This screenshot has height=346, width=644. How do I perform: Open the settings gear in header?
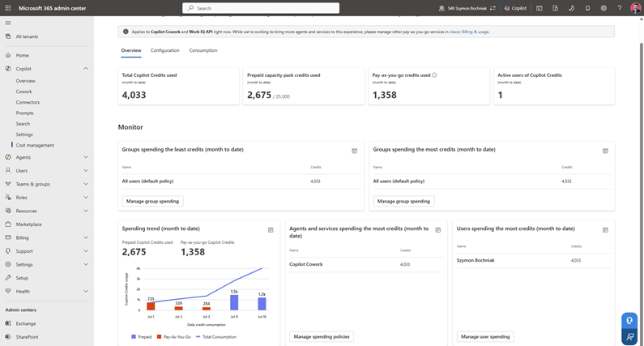[x=603, y=8]
